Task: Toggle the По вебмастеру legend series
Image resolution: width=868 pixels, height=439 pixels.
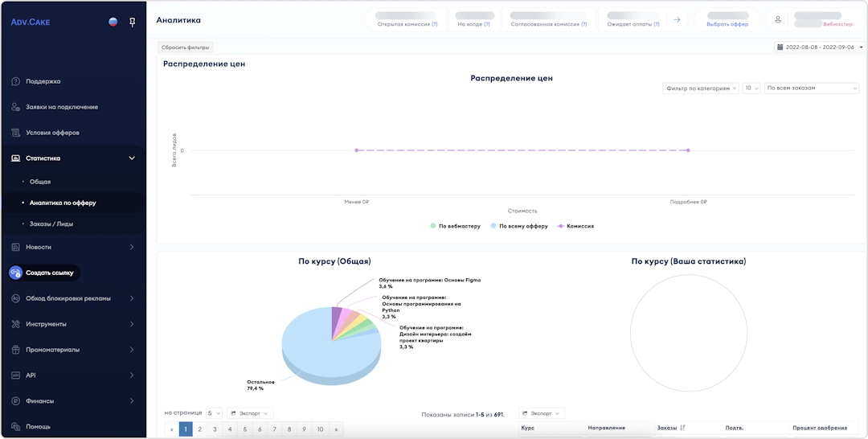Action: click(455, 227)
